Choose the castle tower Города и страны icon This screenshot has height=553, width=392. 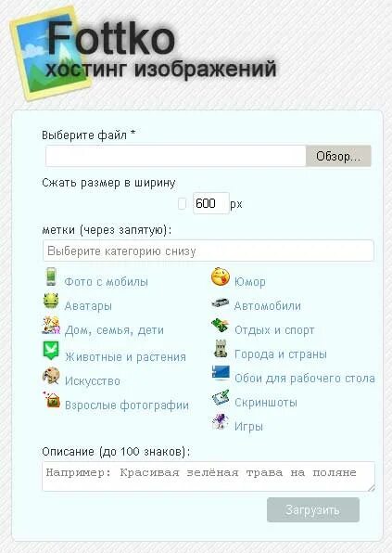point(221,349)
